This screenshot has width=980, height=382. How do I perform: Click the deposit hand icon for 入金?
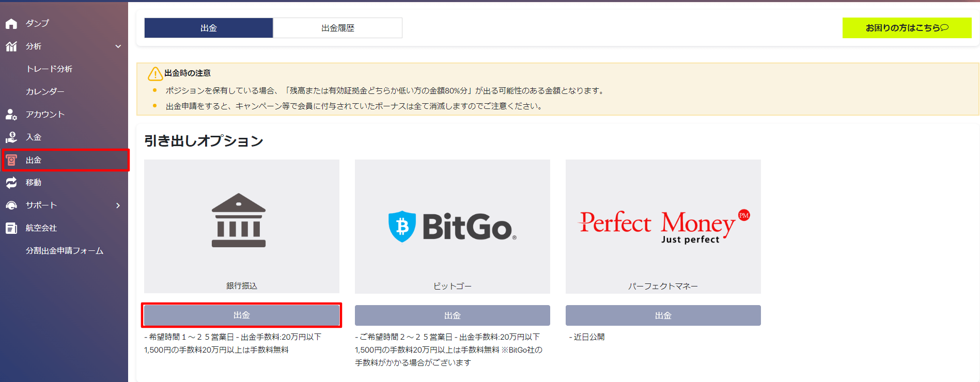click(x=11, y=137)
